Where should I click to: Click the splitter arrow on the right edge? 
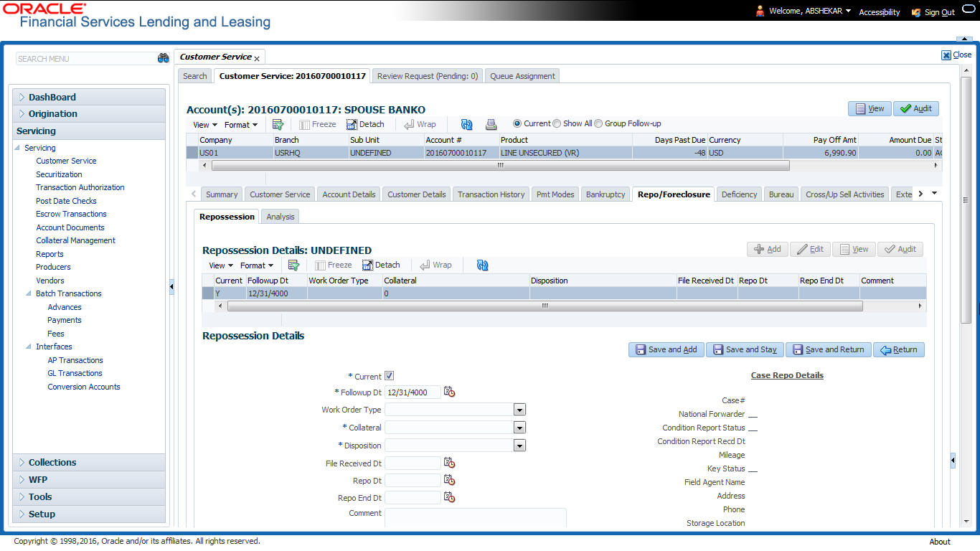point(953,460)
